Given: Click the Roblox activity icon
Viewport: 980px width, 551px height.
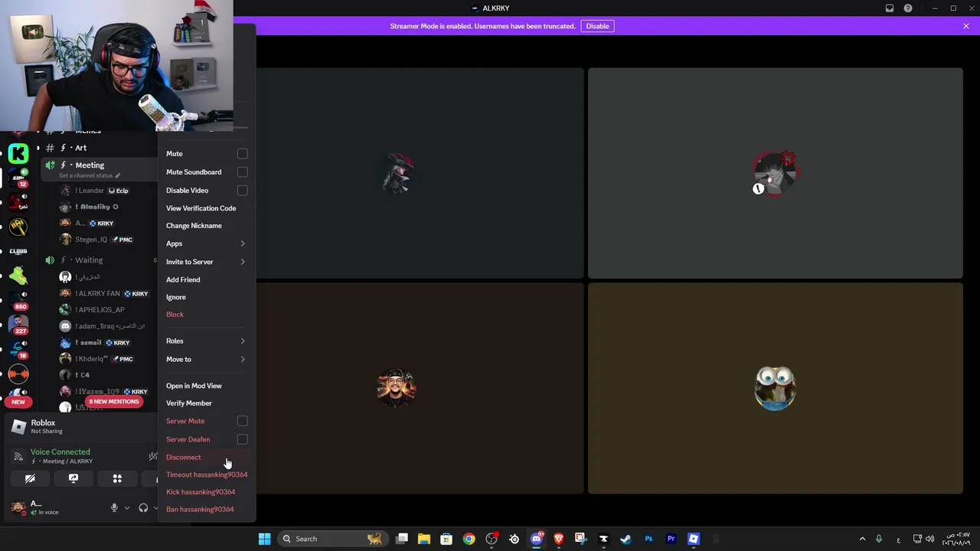Looking at the screenshot, I should [x=18, y=426].
